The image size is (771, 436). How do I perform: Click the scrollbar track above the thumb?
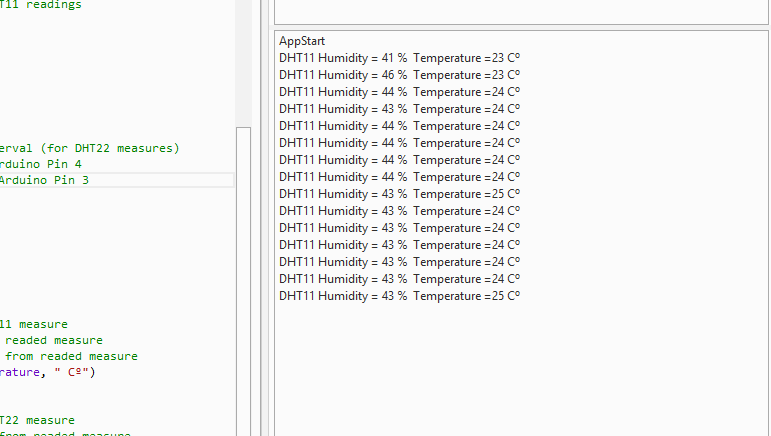(243, 60)
